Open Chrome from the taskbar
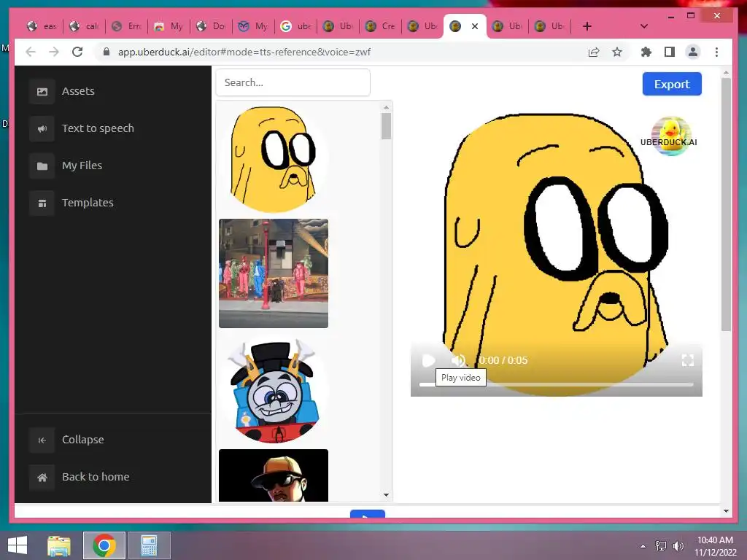Viewport: 747px width, 560px height. click(104, 545)
